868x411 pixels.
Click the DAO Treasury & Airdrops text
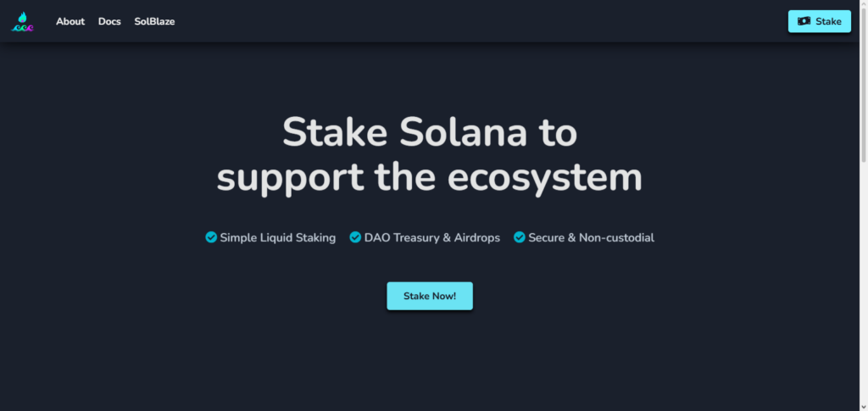(431, 238)
